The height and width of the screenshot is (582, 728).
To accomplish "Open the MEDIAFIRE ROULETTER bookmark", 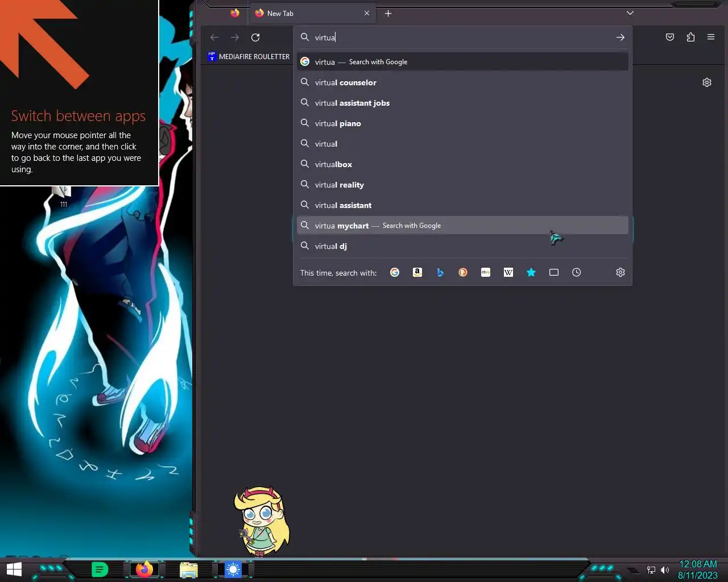I will point(249,56).
